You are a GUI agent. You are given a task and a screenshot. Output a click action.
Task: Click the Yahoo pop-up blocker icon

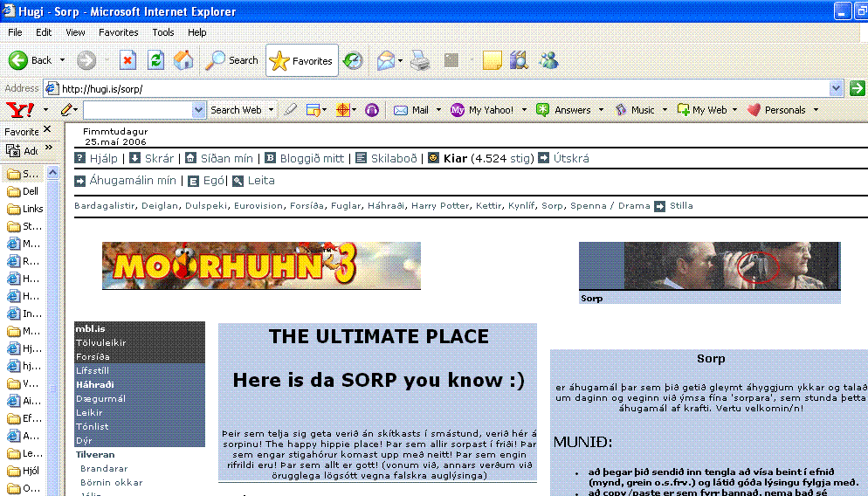tap(313, 110)
